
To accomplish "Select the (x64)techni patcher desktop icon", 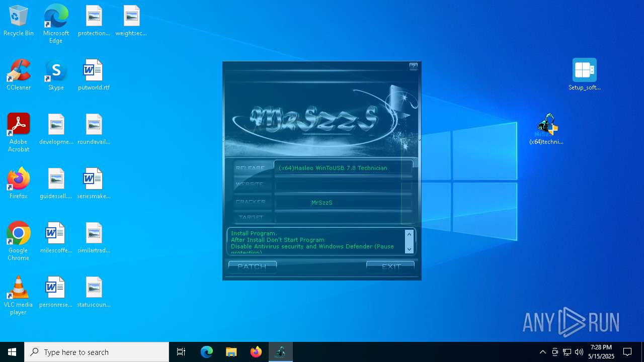I will (547, 129).
